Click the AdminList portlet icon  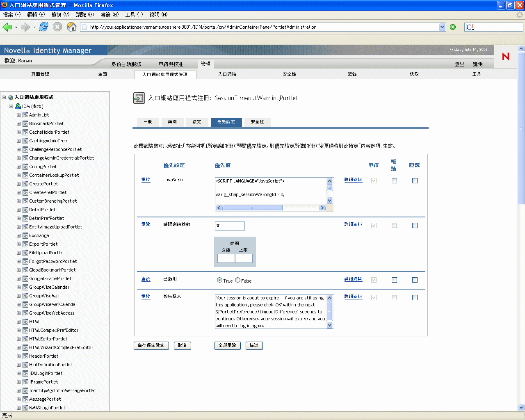click(25, 115)
